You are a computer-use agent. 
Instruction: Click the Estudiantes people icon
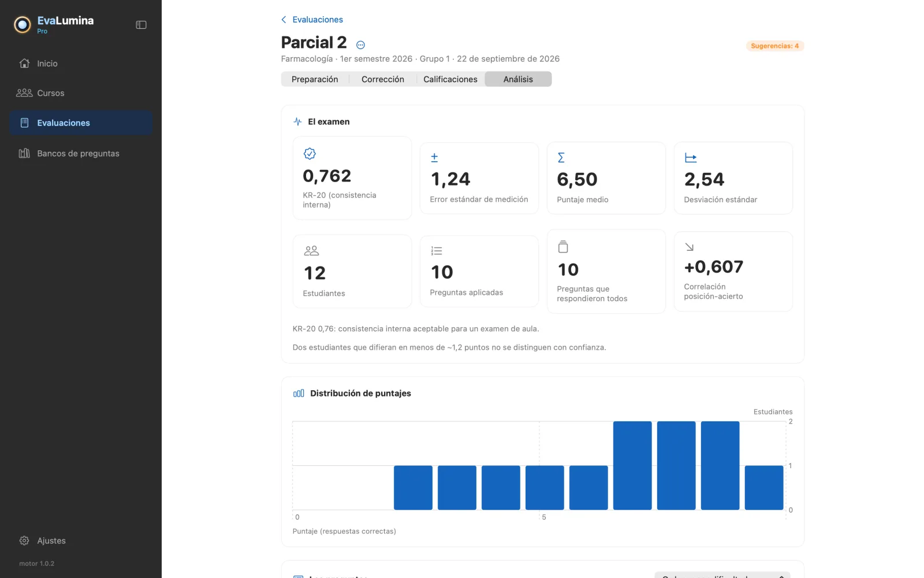point(311,251)
